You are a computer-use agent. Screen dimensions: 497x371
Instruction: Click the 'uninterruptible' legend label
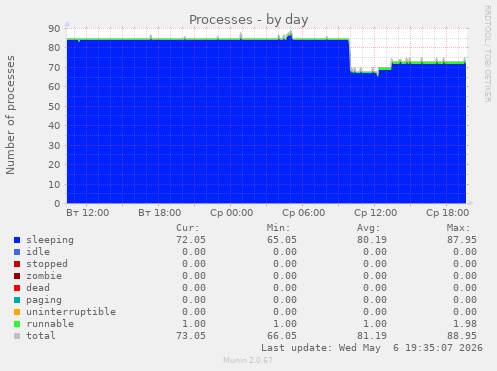pos(71,312)
